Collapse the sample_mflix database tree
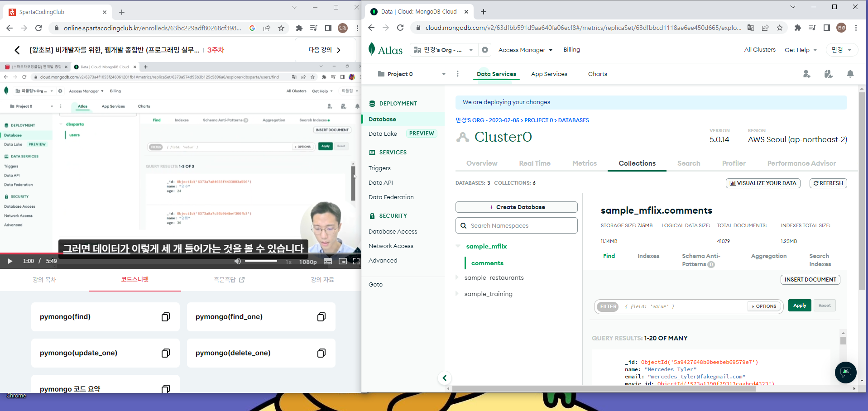 tap(458, 246)
